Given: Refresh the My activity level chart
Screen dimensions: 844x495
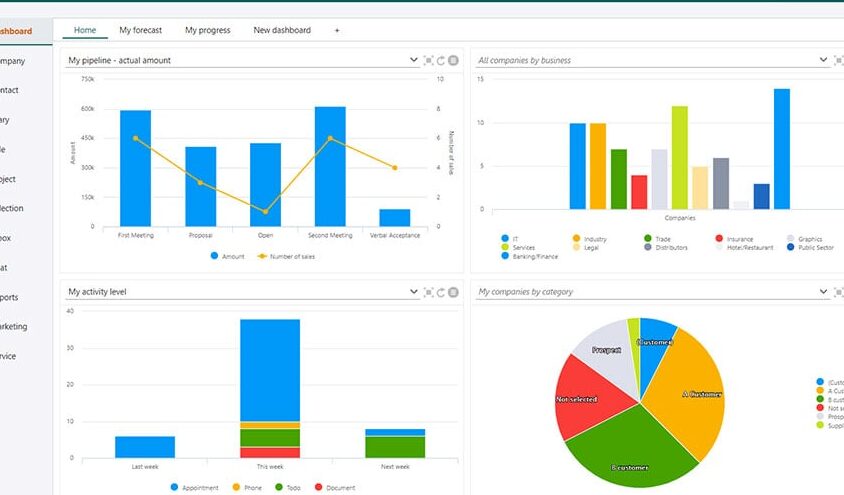Looking at the screenshot, I should pos(441,292).
